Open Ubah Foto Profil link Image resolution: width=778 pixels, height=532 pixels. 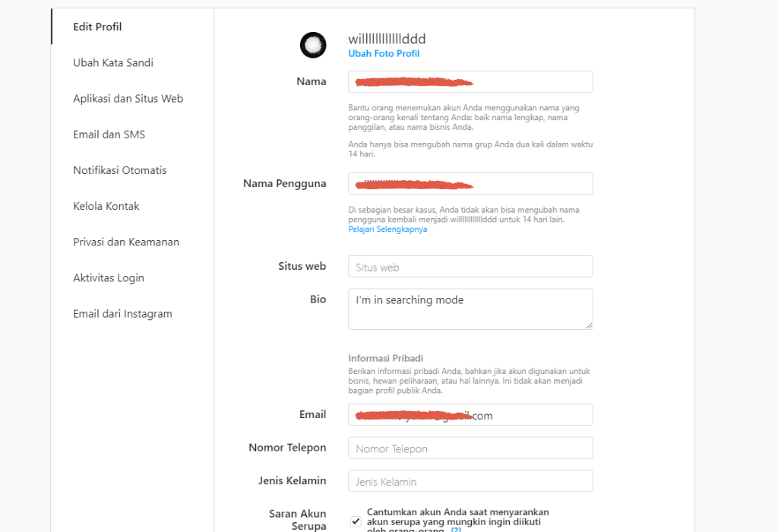point(384,53)
